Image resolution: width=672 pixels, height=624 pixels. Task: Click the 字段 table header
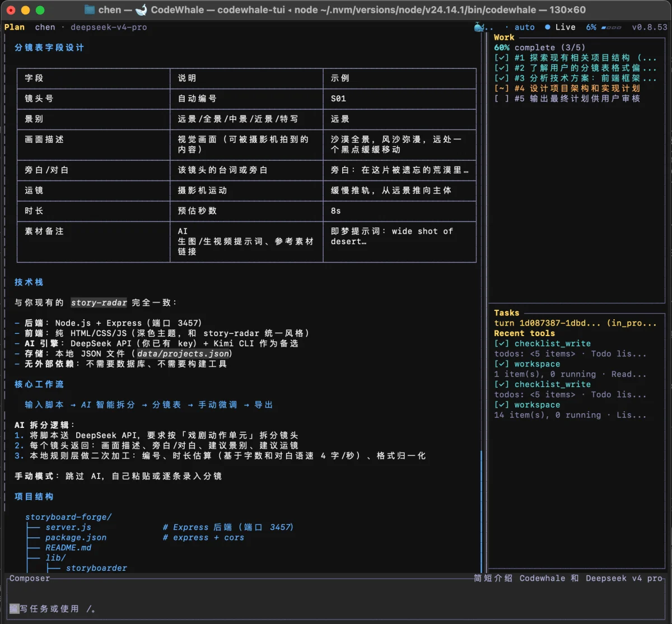click(34, 78)
